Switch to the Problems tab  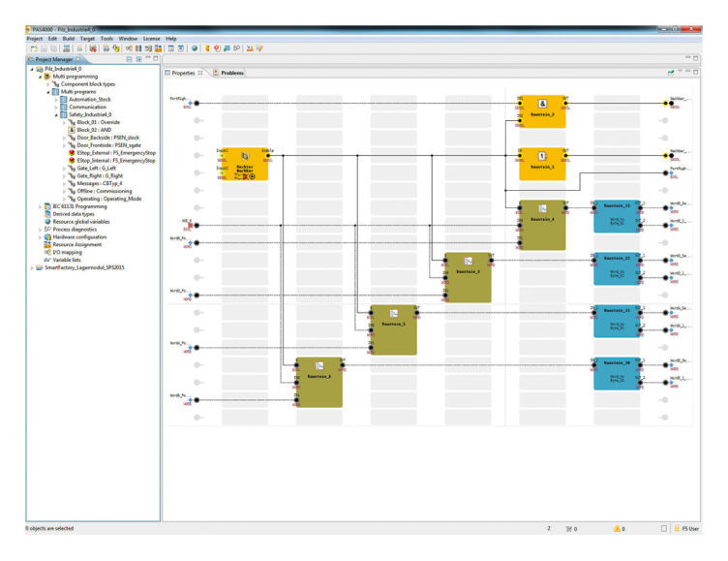point(231,73)
